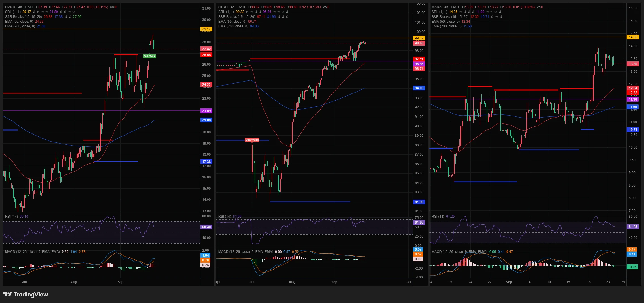Select the BMNR 4h GATE symbol title
This screenshot has width=644, height=303.
pyautogui.click(x=20, y=7)
